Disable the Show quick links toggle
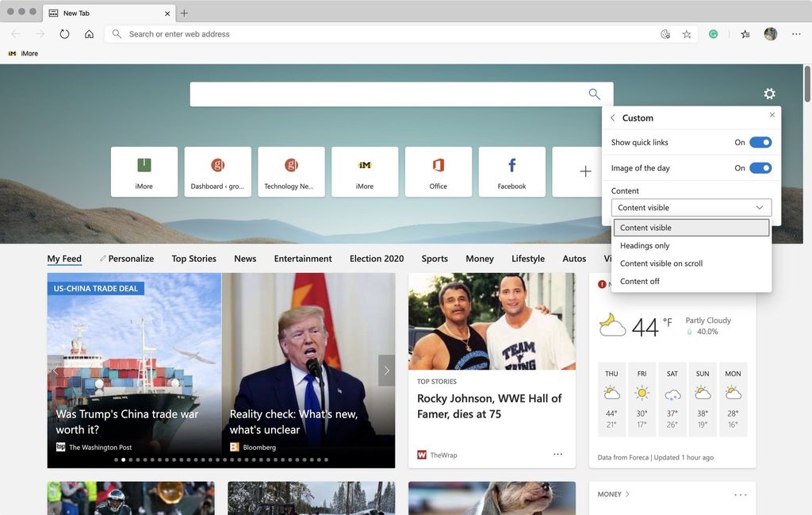The height and width of the screenshot is (515, 812). [760, 142]
